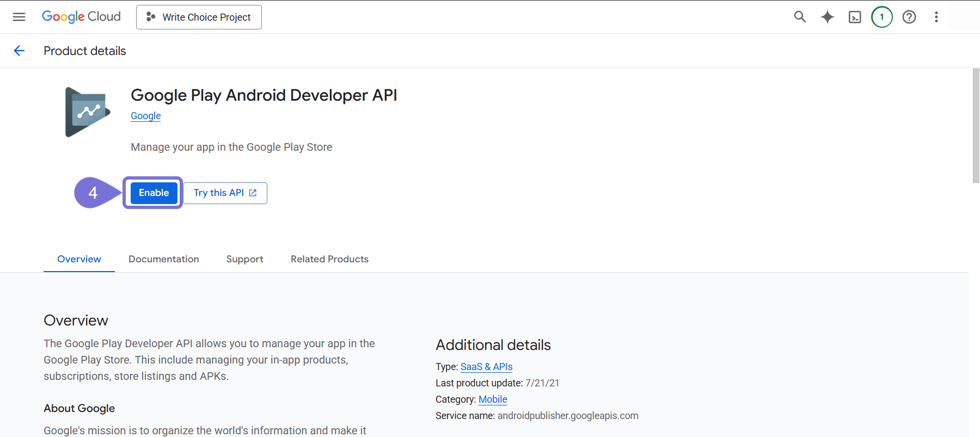Open the Write Choice Project selector

[x=199, y=17]
